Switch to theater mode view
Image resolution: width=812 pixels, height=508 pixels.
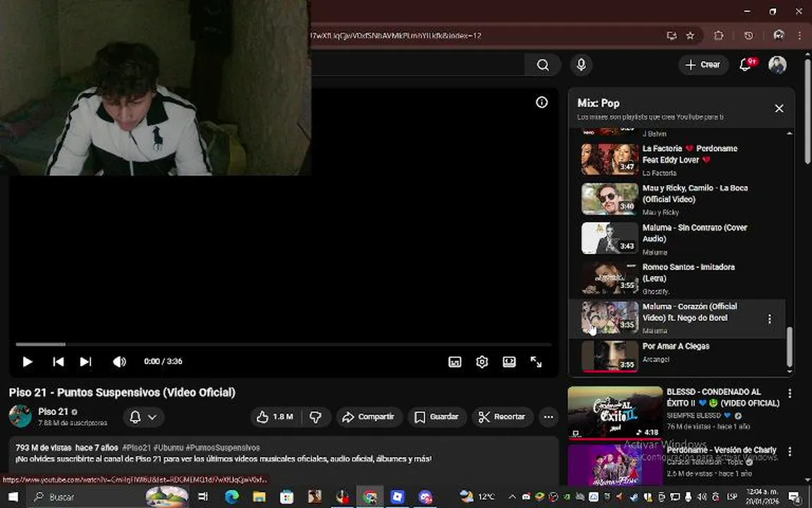tap(509, 362)
